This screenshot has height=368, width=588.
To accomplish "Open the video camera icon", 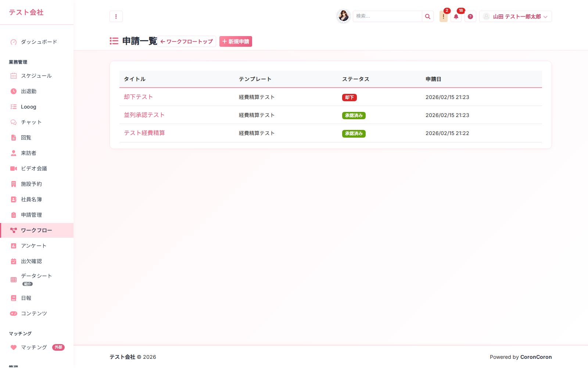I will (14, 169).
